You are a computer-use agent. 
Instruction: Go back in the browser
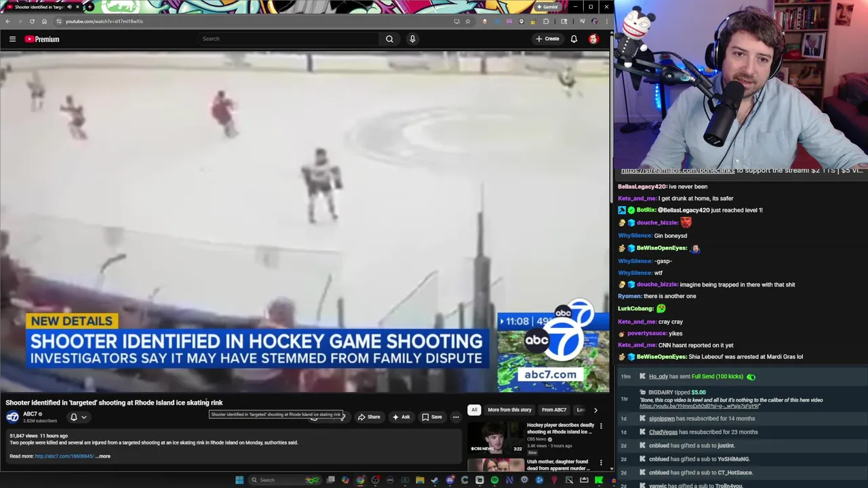[7, 21]
